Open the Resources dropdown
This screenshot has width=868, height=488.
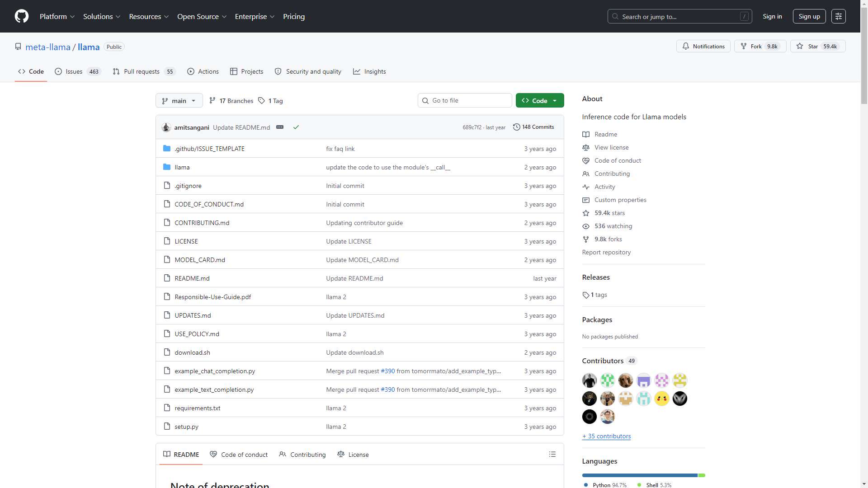(x=149, y=16)
